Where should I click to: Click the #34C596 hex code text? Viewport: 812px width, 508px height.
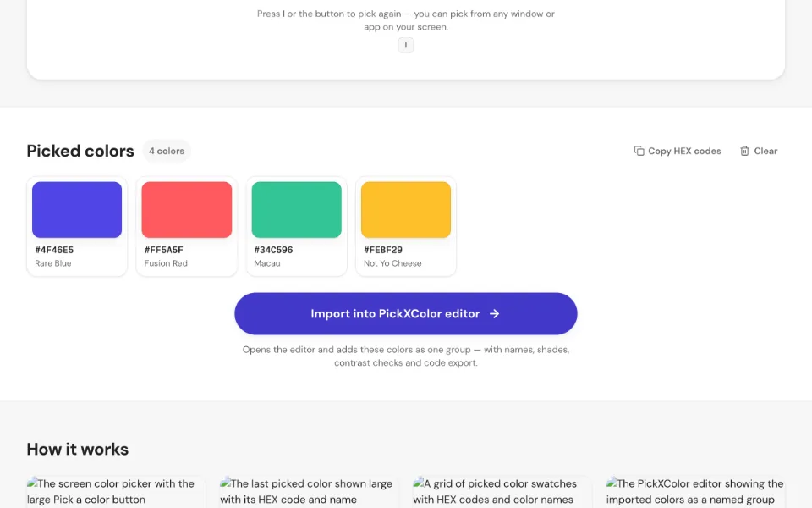click(x=273, y=250)
